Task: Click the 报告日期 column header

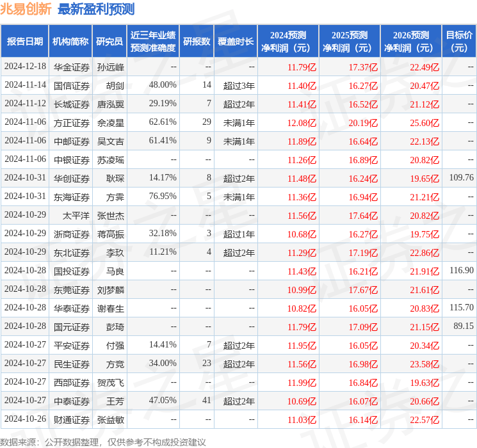Action: click(24, 41)
